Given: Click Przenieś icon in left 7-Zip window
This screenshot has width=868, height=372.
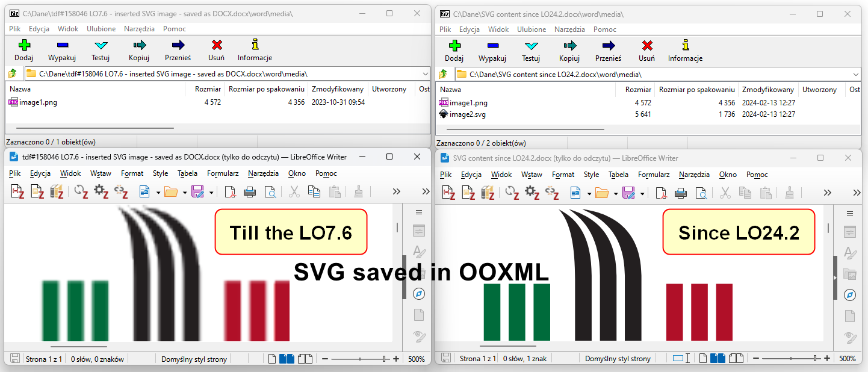Looking at the screenshot, I should coord(178,45).
